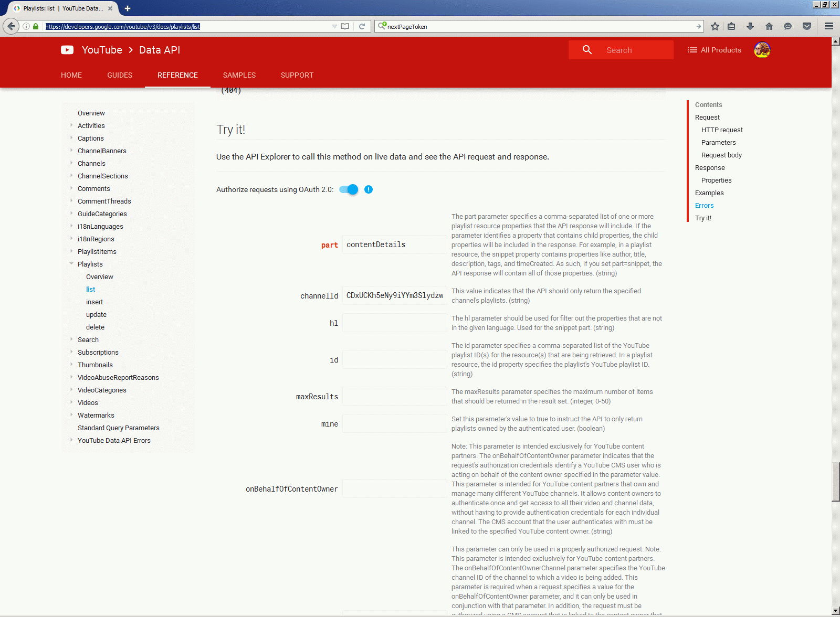Expand the Channels sidebar section
840x617 pixels.
[x=71, y=163]
